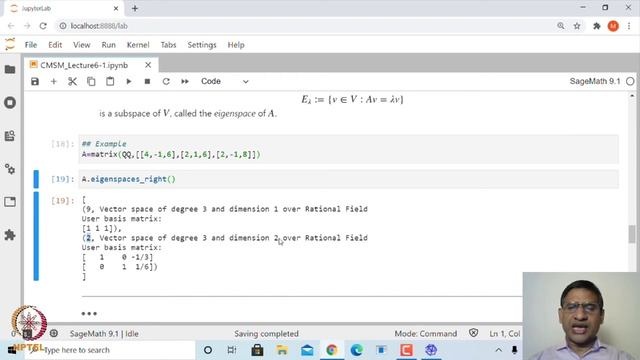640x360 pixels.
Task: Open a new browser tab
Action: click(x=135, y=9)
